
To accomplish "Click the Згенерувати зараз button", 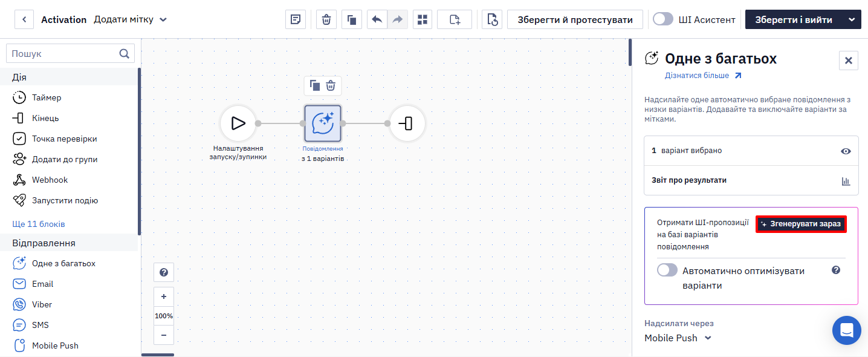I will (801, 224).
